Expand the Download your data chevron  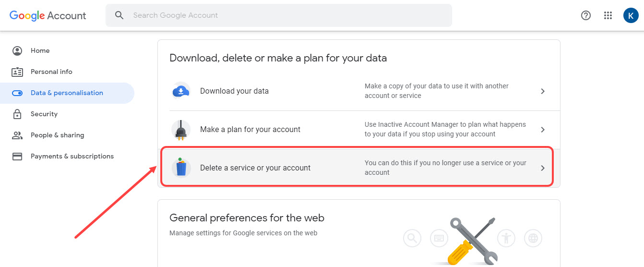543,91
